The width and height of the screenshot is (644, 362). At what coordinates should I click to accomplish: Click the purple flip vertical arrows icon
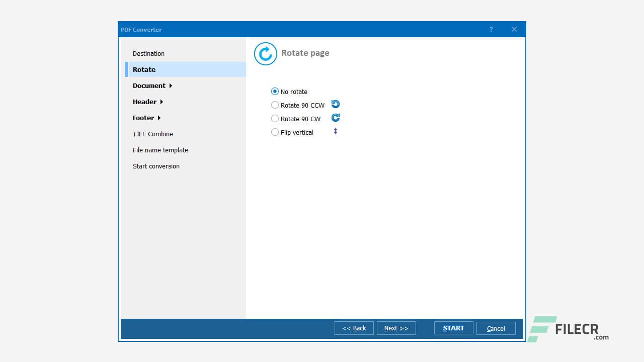pyautogui.click(x=335, y=131)
